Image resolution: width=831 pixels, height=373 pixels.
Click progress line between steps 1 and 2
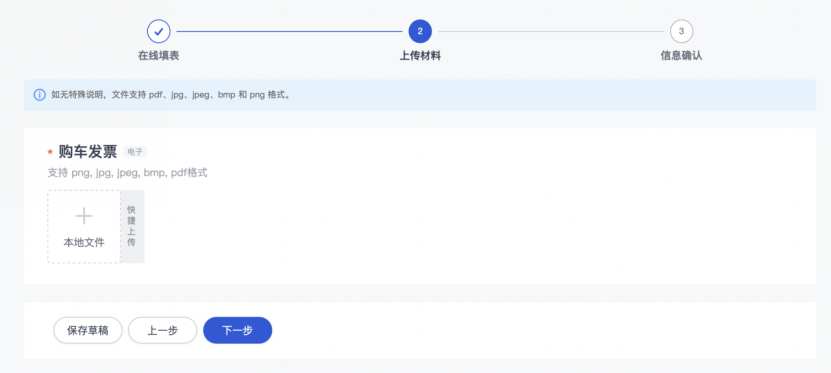pyautogui.click(x=289, y=31)
